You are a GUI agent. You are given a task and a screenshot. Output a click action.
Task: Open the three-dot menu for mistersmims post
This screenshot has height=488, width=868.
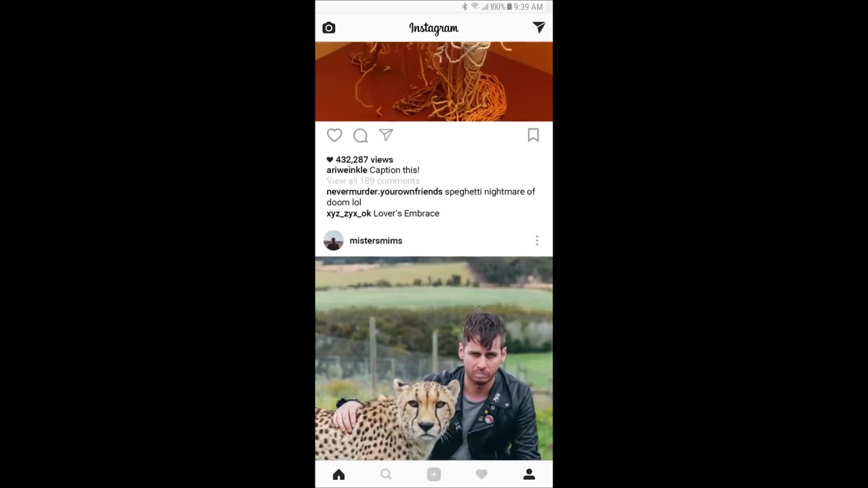click(x=536, y=241)
